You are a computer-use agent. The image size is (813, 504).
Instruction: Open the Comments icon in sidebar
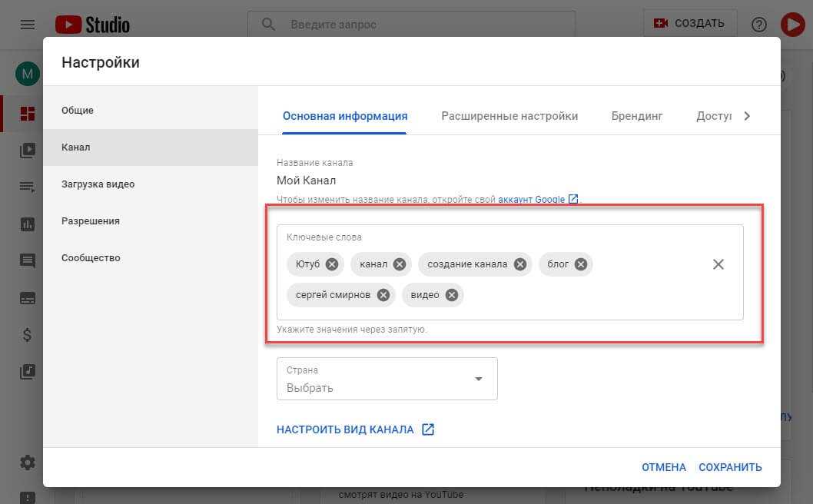pos(28,260)
